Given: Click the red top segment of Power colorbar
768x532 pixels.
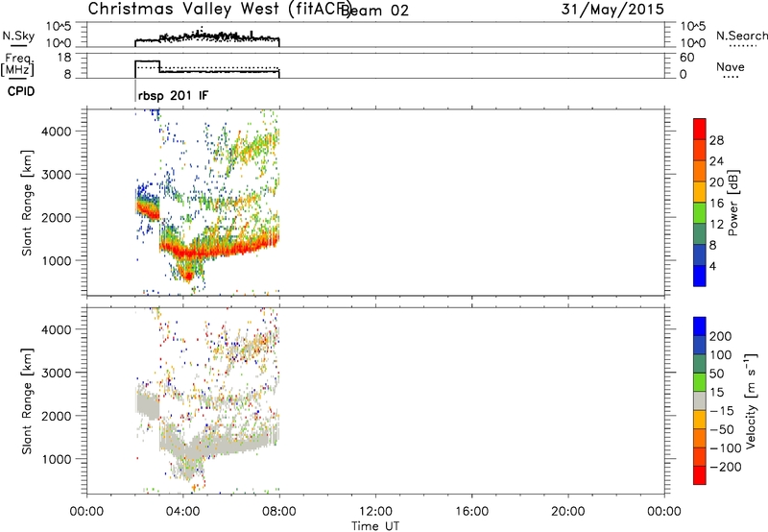Looking at the screenshot, I should click(700, 129).
